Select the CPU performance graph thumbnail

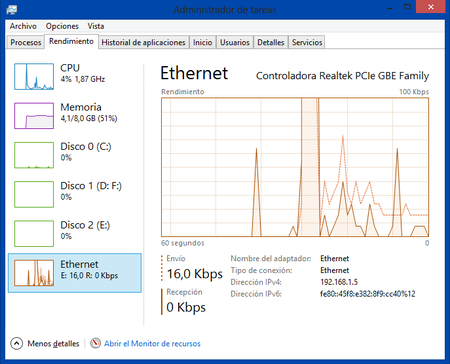coord(34,77)
